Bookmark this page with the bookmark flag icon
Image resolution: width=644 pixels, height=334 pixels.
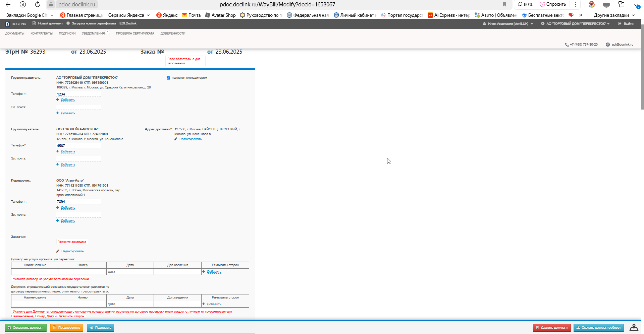[504, 4]
